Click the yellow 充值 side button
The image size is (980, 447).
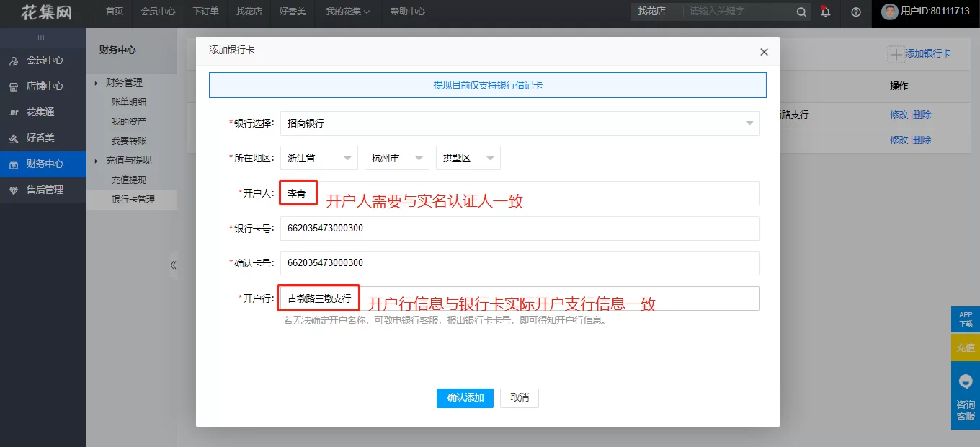point(966,348)
